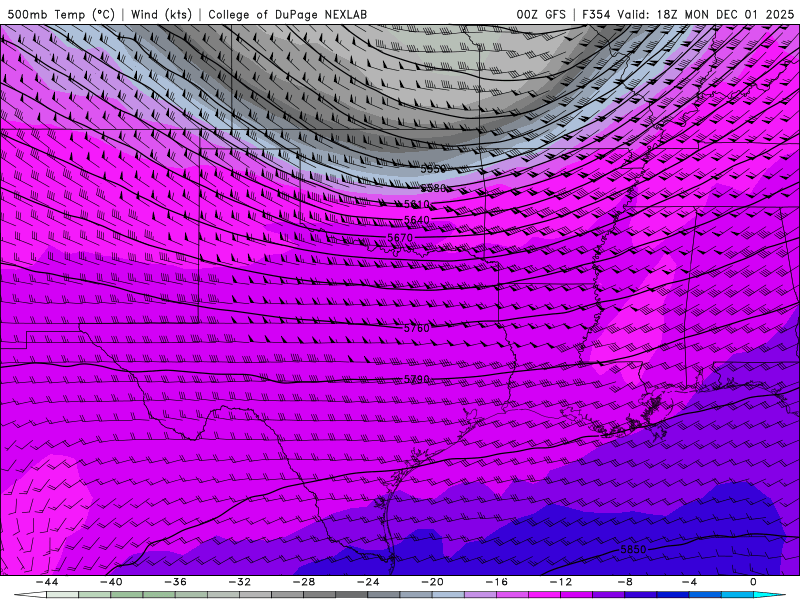Viewport: 800px width, 600px height.
Task: Click the "F354" forecast hour text
Action: 596,14
